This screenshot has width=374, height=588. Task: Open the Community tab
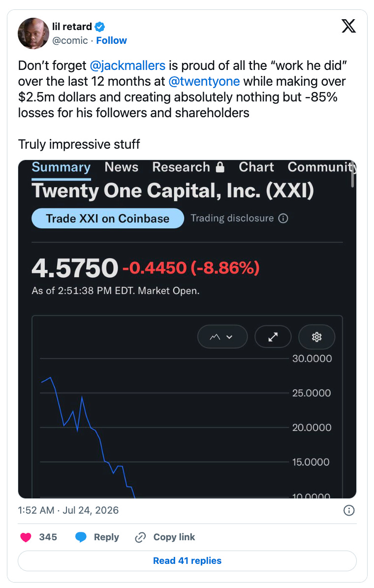pos(321,167)
